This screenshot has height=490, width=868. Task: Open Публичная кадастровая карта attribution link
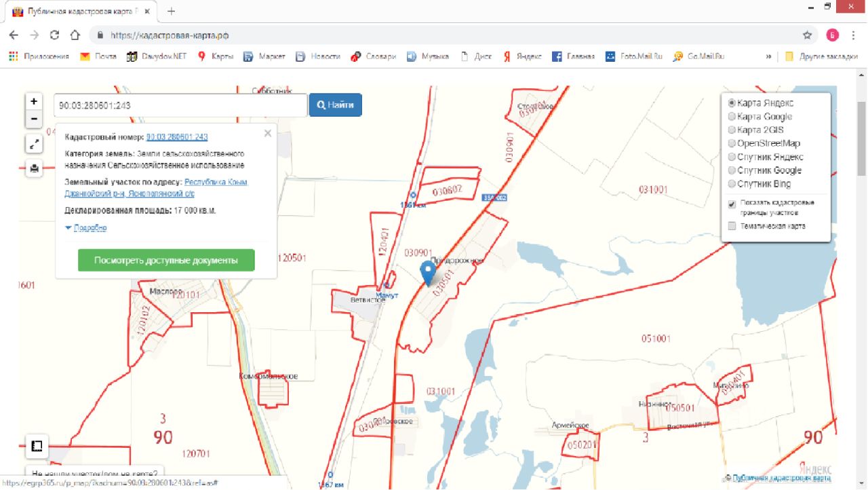[781, 478]
